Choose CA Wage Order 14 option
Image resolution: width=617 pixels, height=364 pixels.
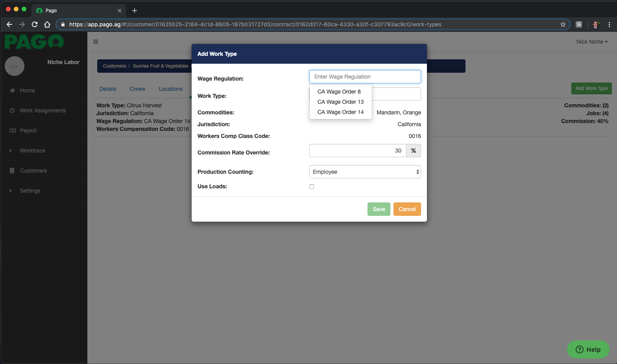341,112
